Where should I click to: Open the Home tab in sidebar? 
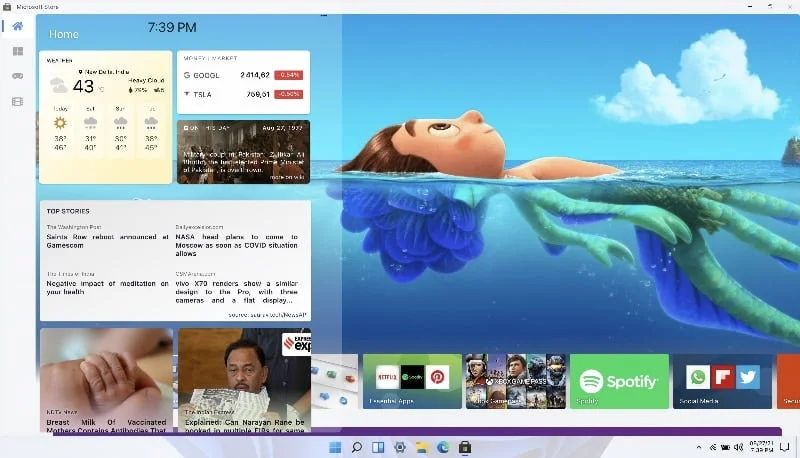pyautogui.click(x=17, y=26)
